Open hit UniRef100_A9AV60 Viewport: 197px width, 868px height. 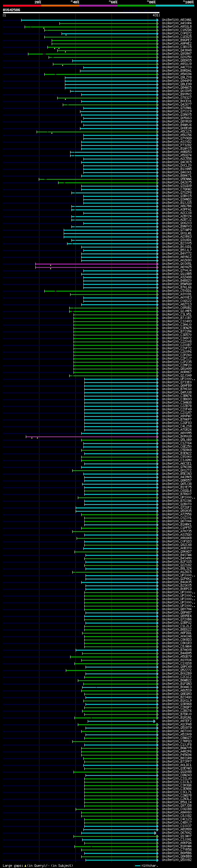[x=177, y=812]
